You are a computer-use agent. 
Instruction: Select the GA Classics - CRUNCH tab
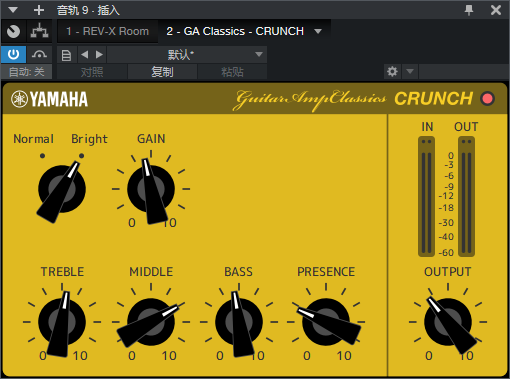[x=235, y=31]
